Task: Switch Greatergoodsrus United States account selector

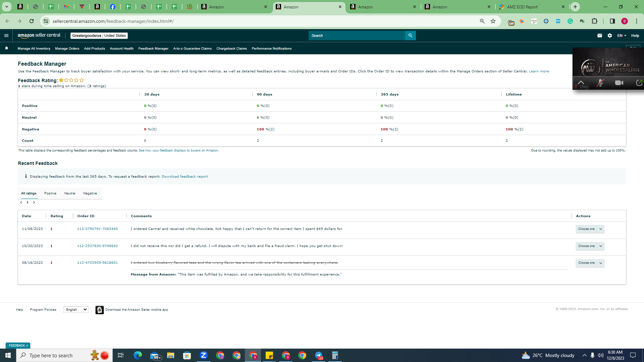Action: [x=99, y=36]
